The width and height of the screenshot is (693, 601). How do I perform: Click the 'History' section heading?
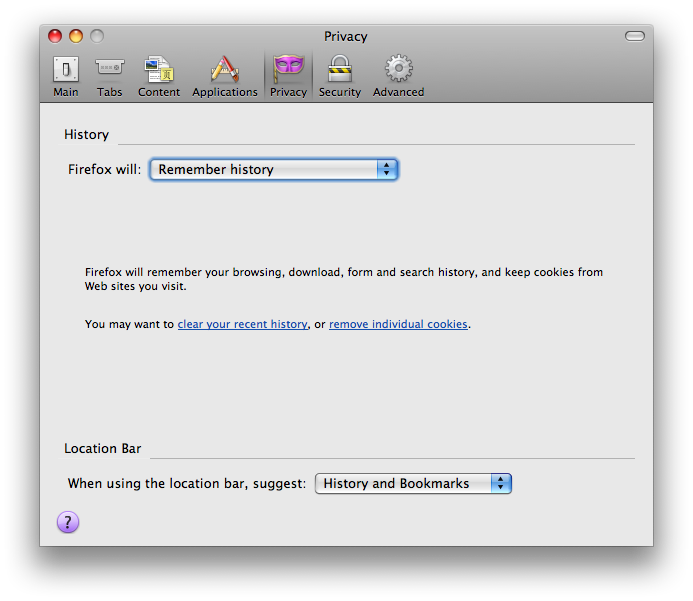[87, 134]
